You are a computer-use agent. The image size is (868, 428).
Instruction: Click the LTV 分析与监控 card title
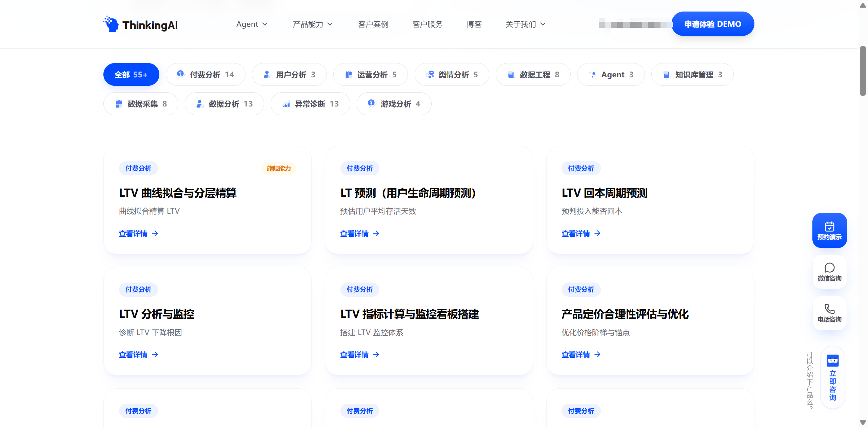click(x=157, y=314)
